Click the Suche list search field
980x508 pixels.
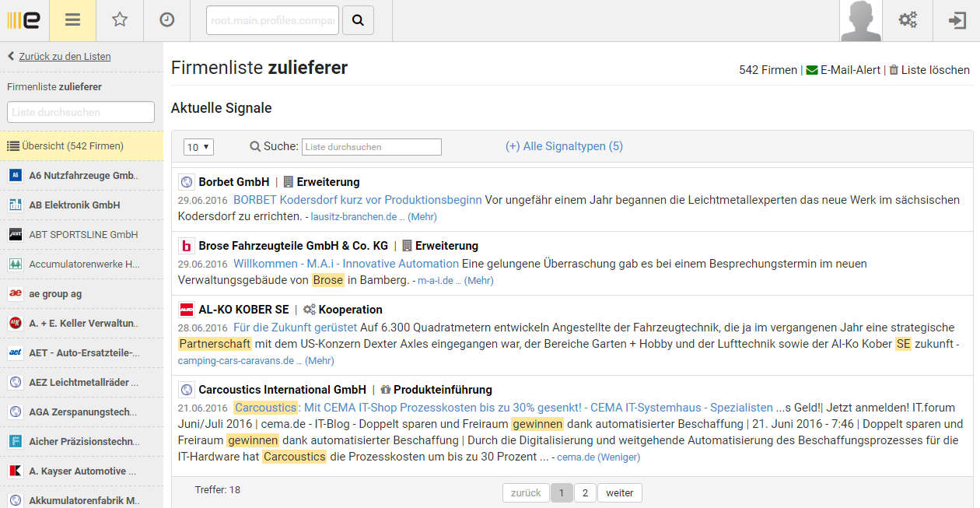372,147
